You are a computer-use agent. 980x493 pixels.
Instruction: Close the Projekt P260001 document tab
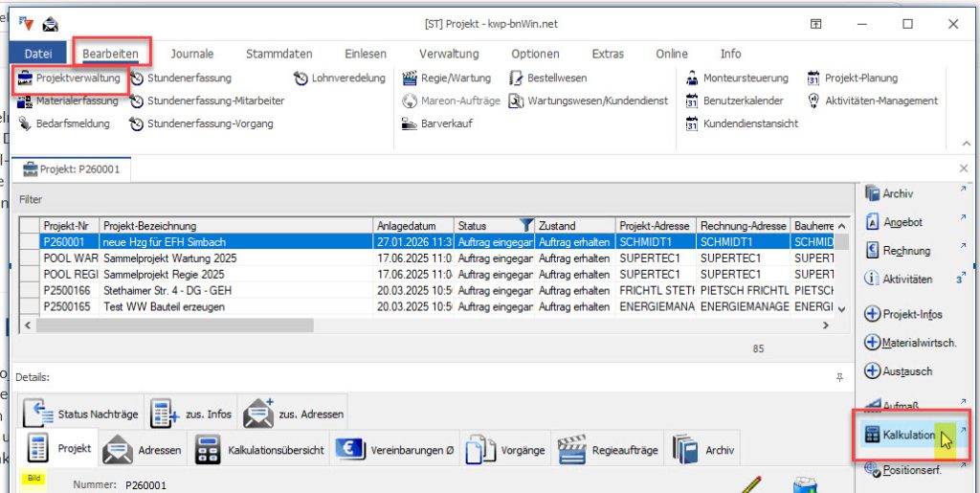[963, 168]
